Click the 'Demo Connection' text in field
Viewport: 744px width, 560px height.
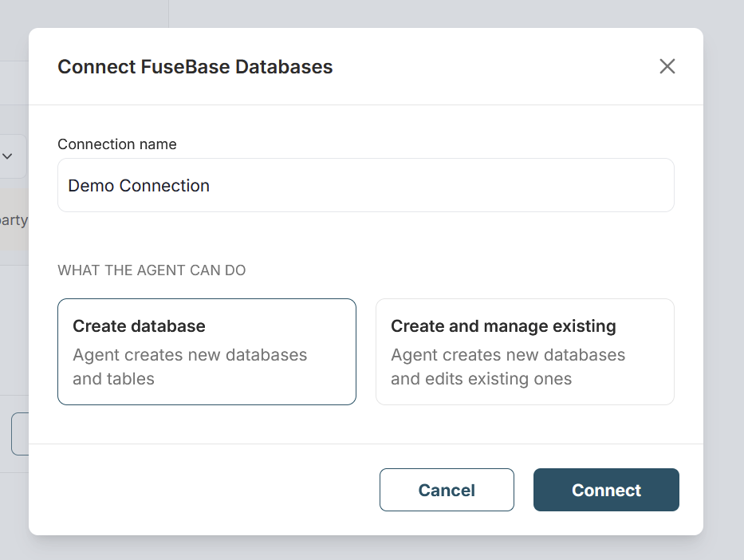click(x=139, y=186)
